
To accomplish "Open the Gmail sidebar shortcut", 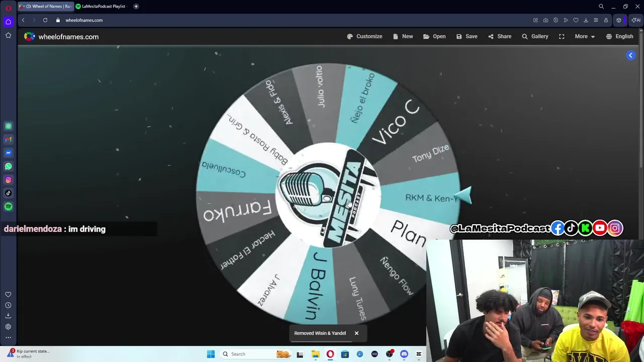I will click(8, 139).
